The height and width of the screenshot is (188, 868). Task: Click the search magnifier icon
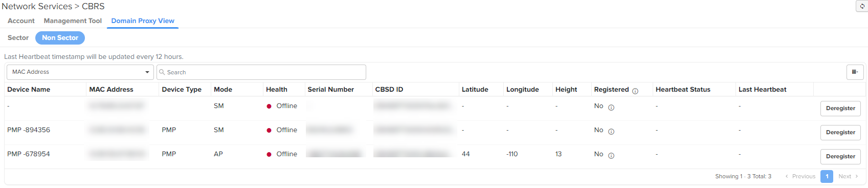coord(162,72)
